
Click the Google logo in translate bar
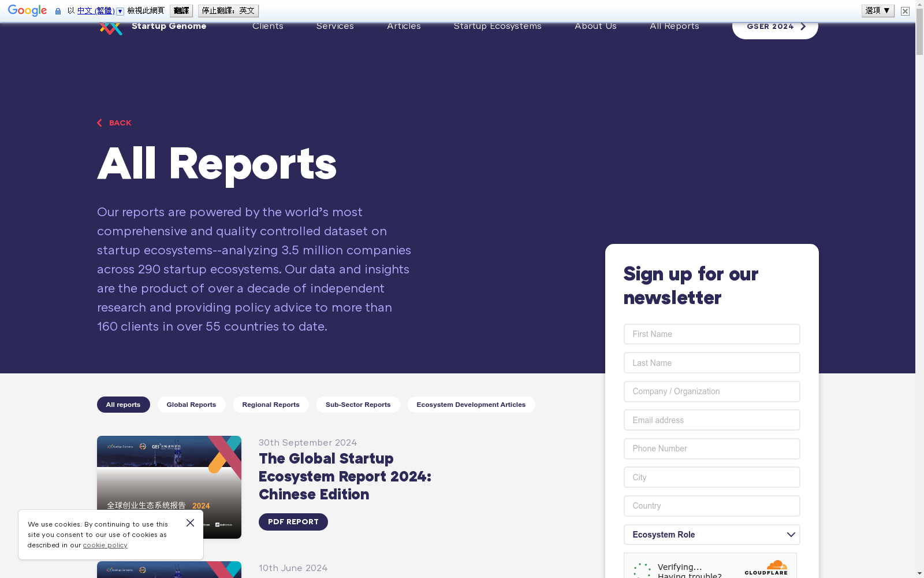[x=28, y=10]
